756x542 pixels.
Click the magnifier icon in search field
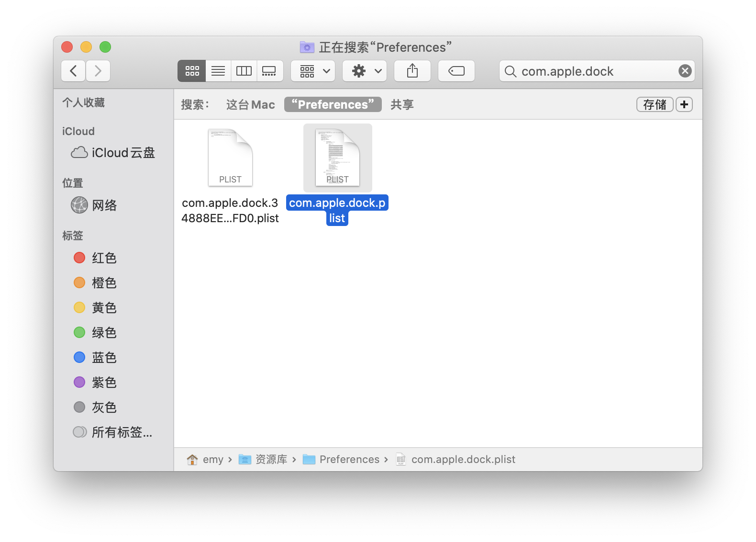click(511, 71)
